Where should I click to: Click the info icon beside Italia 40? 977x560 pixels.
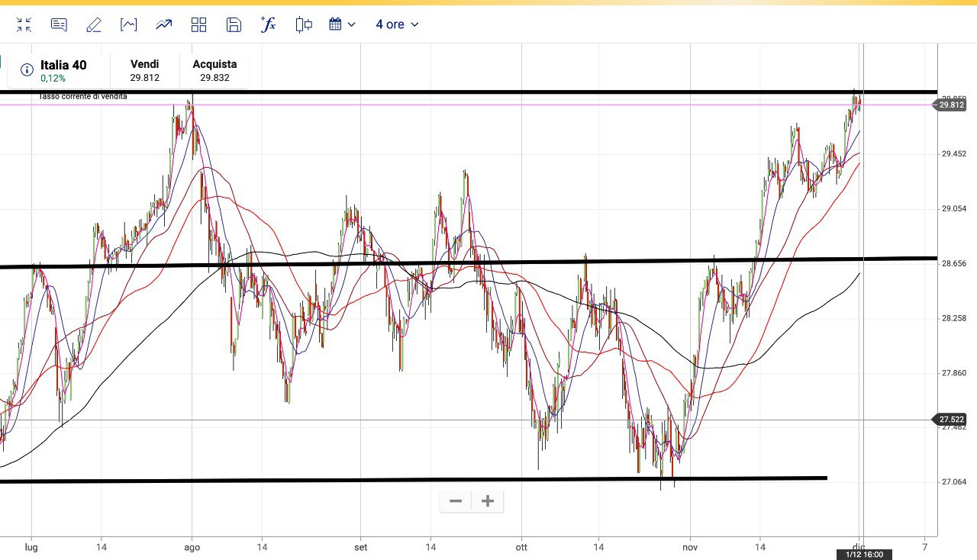(x=27, y=70)
